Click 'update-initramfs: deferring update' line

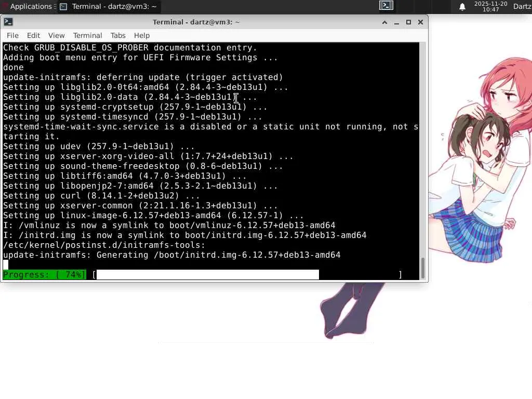pos(143,77)
